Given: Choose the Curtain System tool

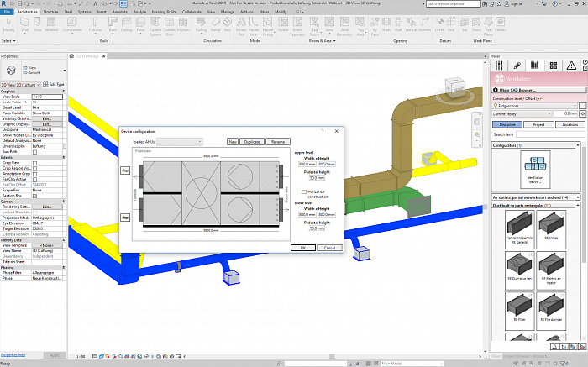Looking at the screenshot, I should [x=155, y=26].
